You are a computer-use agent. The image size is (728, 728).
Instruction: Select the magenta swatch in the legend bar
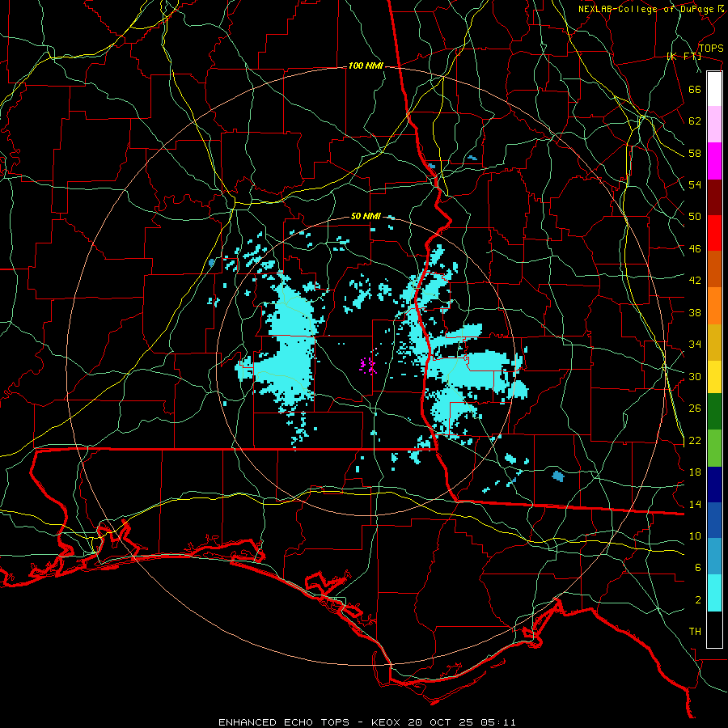coord(714,161)
